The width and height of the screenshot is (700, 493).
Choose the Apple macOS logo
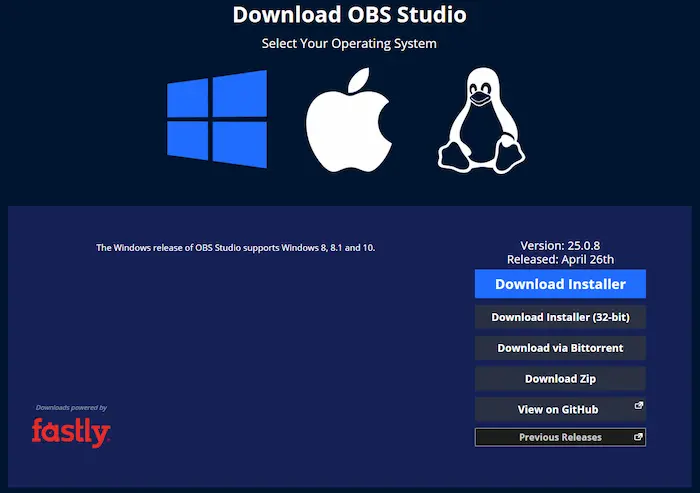click(349, 120)
